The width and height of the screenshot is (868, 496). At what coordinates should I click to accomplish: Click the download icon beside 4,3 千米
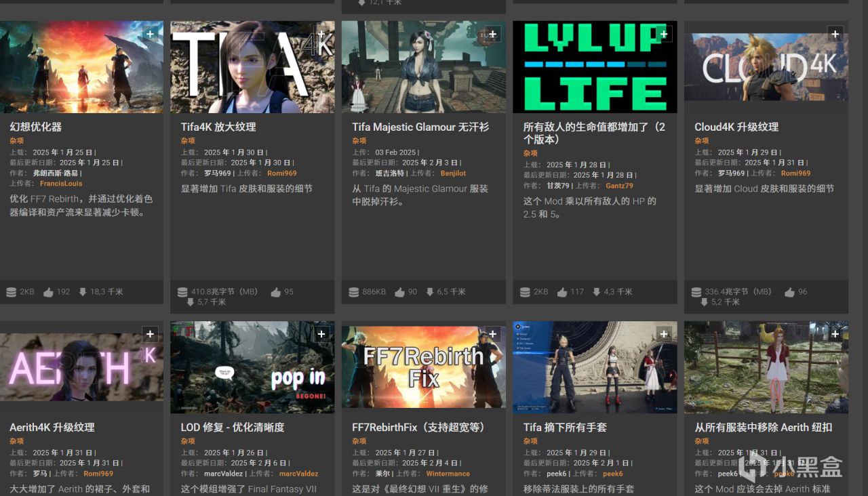596,292
